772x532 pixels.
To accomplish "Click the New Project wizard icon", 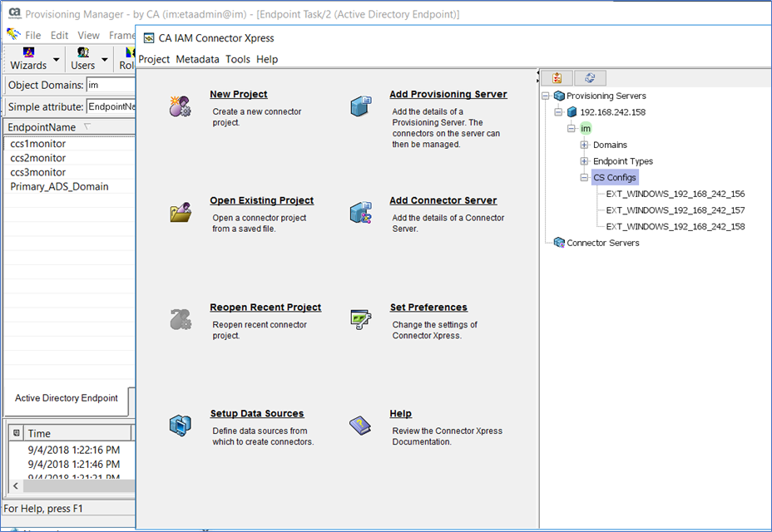I will pyautogui.click(x=180, y=106).
